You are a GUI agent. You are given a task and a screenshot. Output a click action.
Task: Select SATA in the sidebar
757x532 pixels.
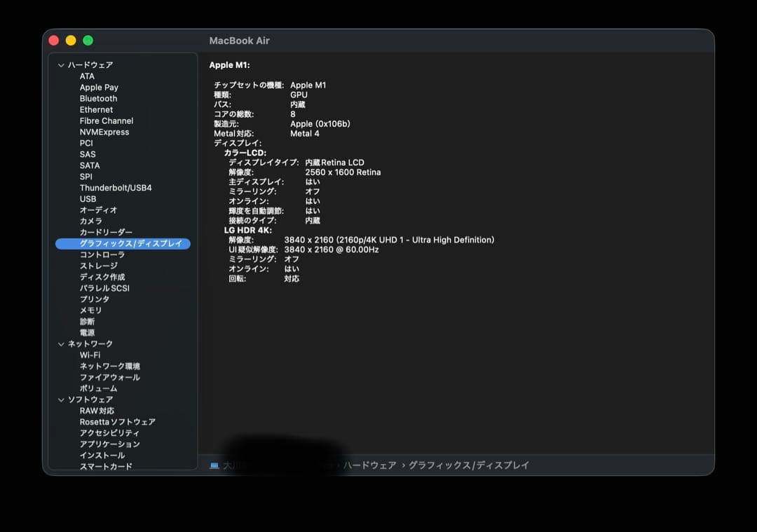pyautogui.click(x=89, y=165)
